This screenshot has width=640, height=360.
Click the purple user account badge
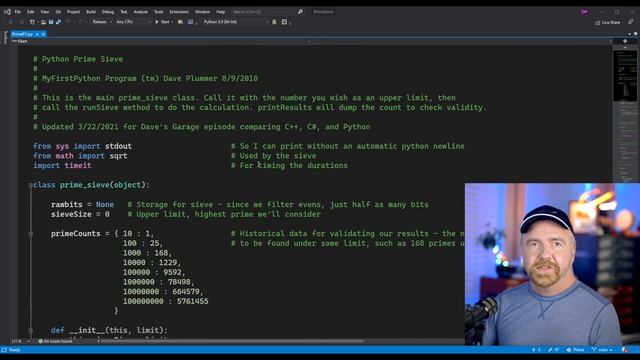pos(584,12)
